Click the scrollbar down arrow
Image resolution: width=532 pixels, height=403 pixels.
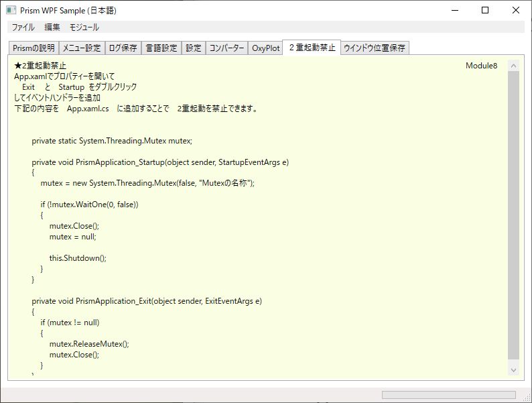(513, 369)
